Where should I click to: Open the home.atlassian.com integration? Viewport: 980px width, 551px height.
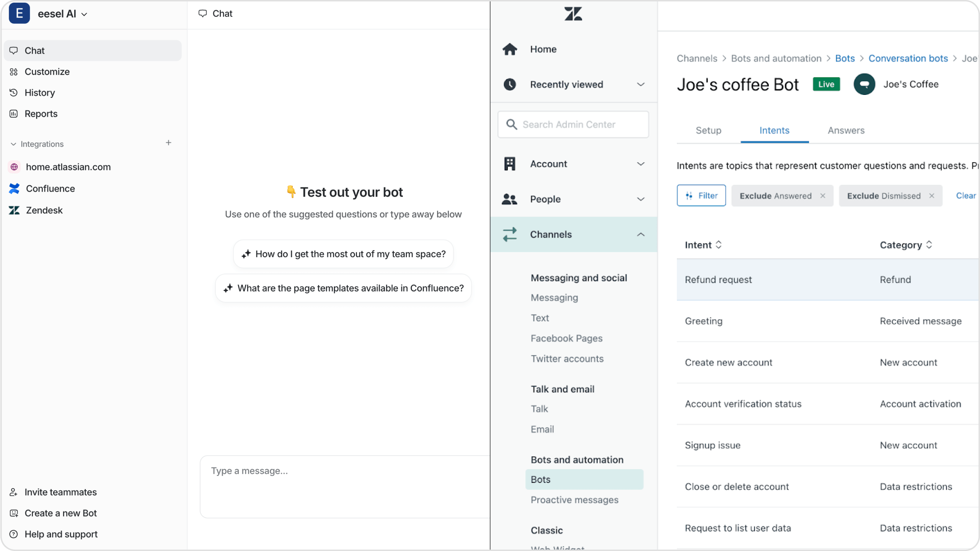[68, 167]
